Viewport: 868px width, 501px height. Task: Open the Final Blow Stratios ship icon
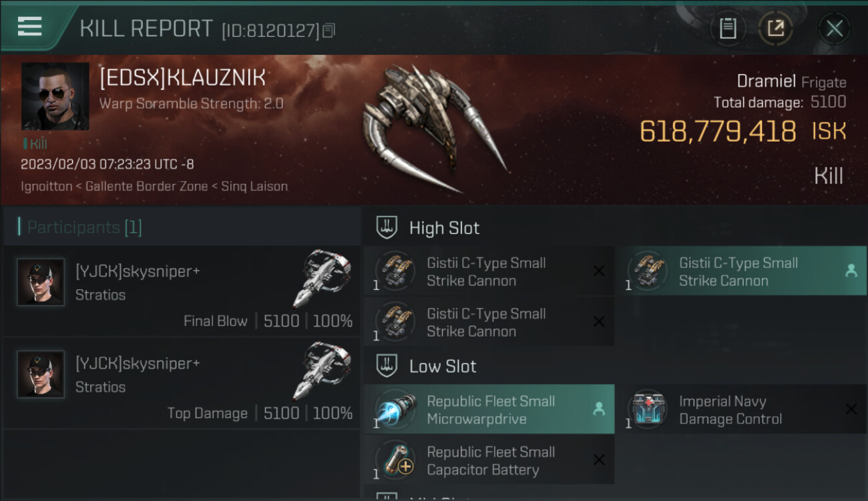(x=322, y=279)
